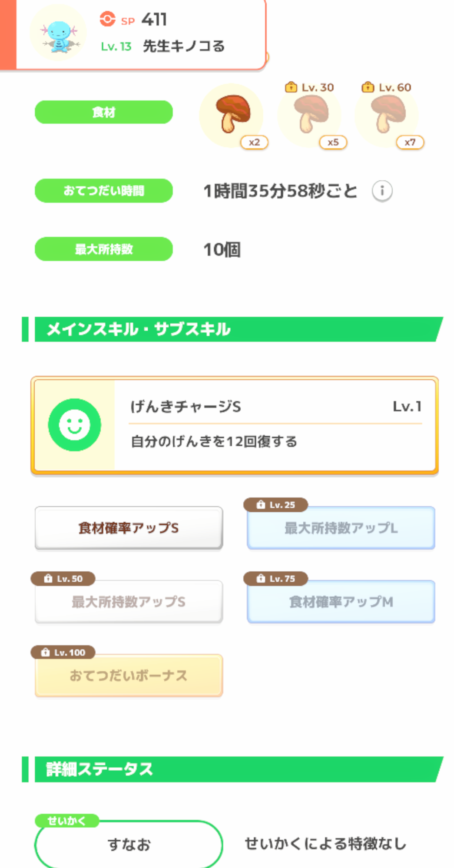Open the helping time info icon
454x868 pixels.
[382, 191]
